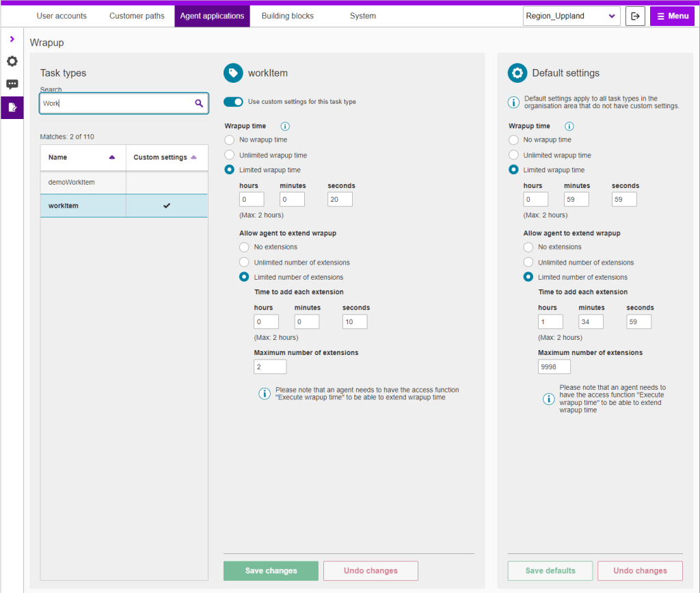Expand the left sidebar with chevron arrow

[12, 39]
